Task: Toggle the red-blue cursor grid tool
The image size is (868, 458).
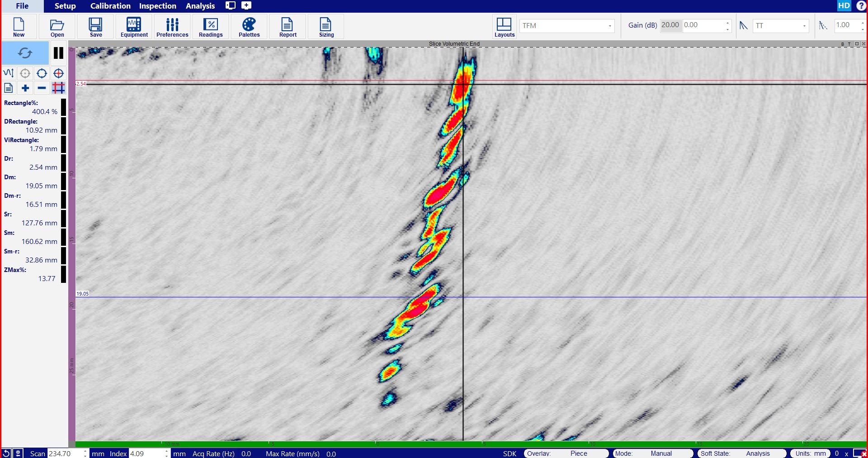Action: point(58,88)
